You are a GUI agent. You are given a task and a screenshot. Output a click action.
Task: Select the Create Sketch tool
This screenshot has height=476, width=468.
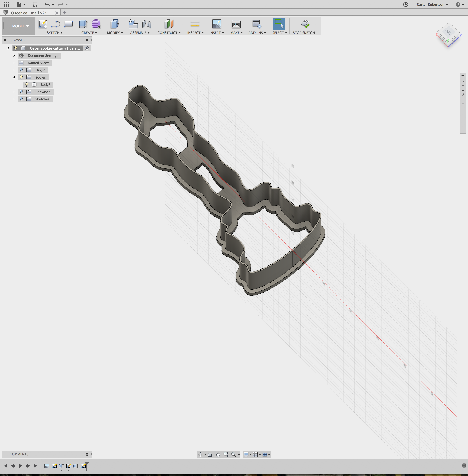point(42,24)
